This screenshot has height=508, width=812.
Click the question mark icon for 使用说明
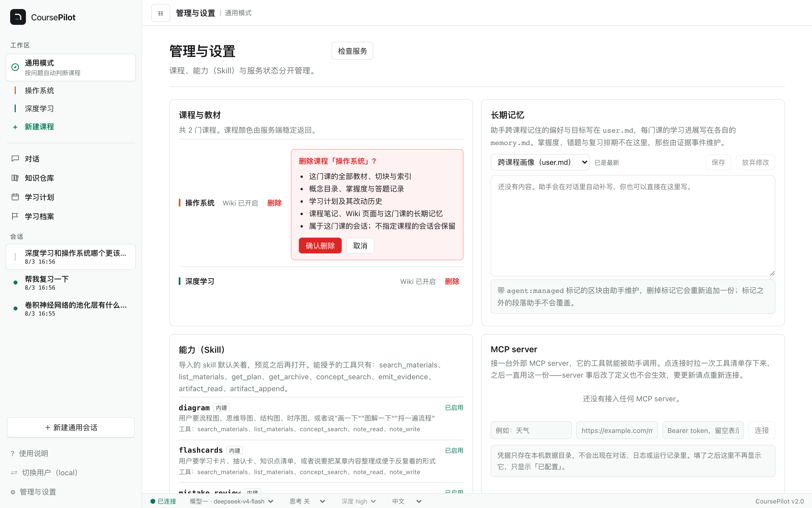12,453
